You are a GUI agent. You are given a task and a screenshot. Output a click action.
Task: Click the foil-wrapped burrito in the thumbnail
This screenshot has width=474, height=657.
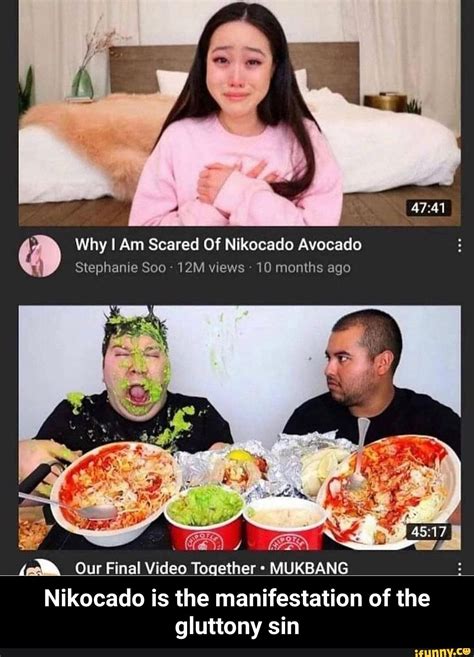(x=228, y=467)
